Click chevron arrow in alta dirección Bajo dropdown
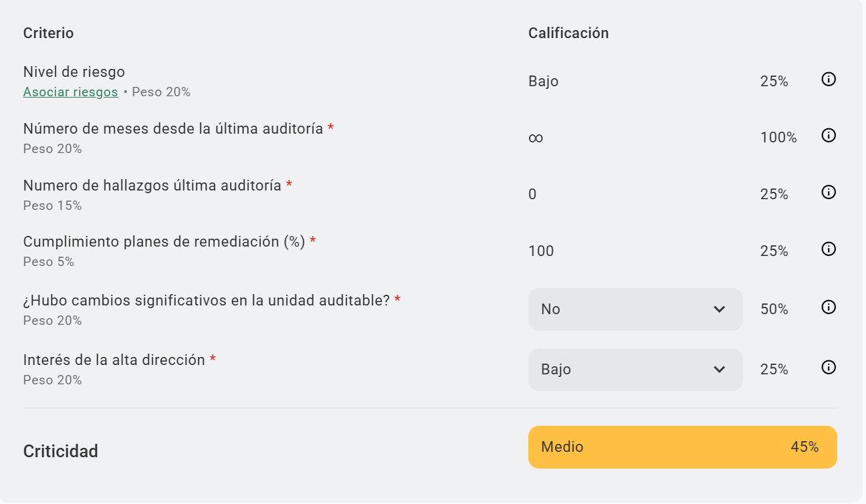This screenshot has height=504, width=866. 720,370
